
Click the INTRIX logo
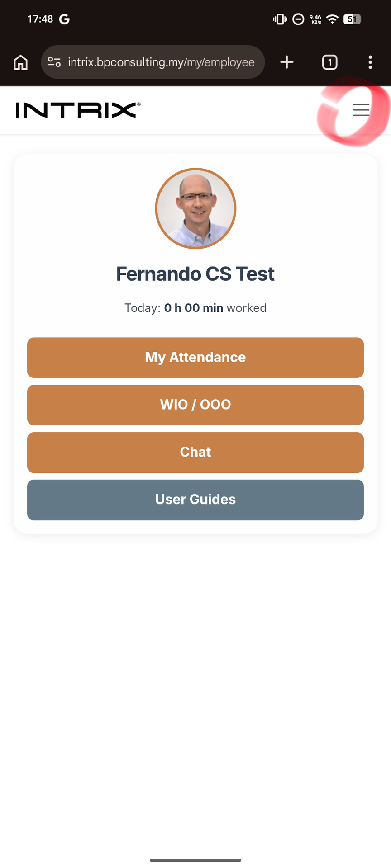[78, 110]
